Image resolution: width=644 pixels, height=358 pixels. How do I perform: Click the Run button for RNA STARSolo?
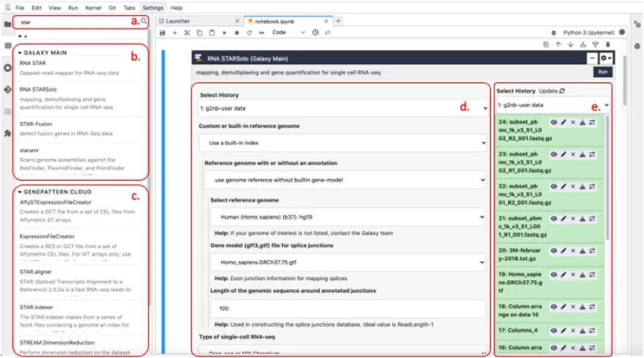point(602,72)
